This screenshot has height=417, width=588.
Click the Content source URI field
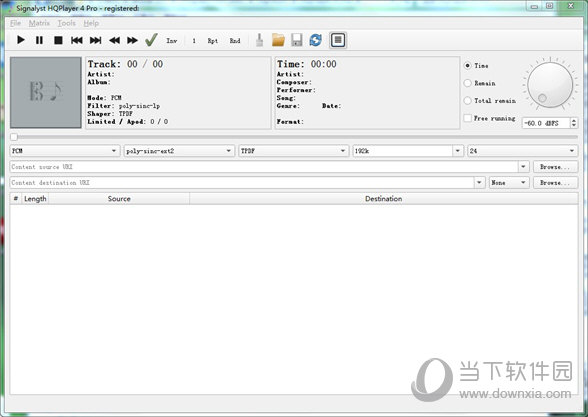264,167
